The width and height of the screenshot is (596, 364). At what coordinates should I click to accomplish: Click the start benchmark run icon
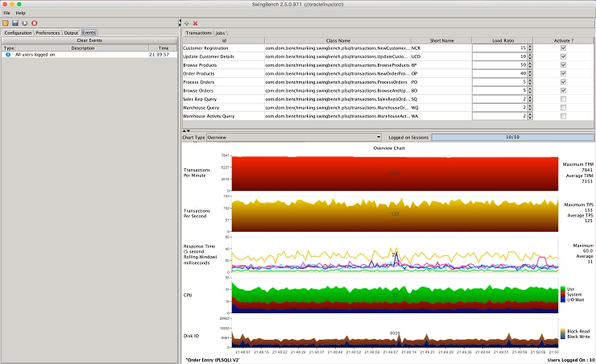(x=24, y=23)
